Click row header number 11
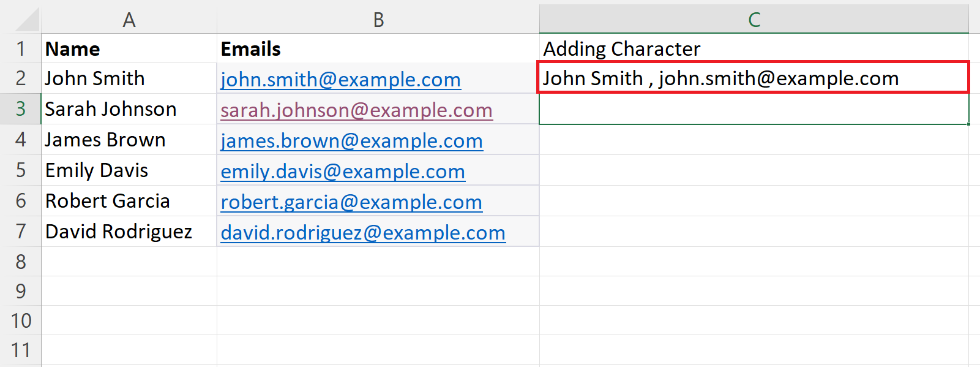Screen dimensions: 980x367 click(x=21, y=350)
